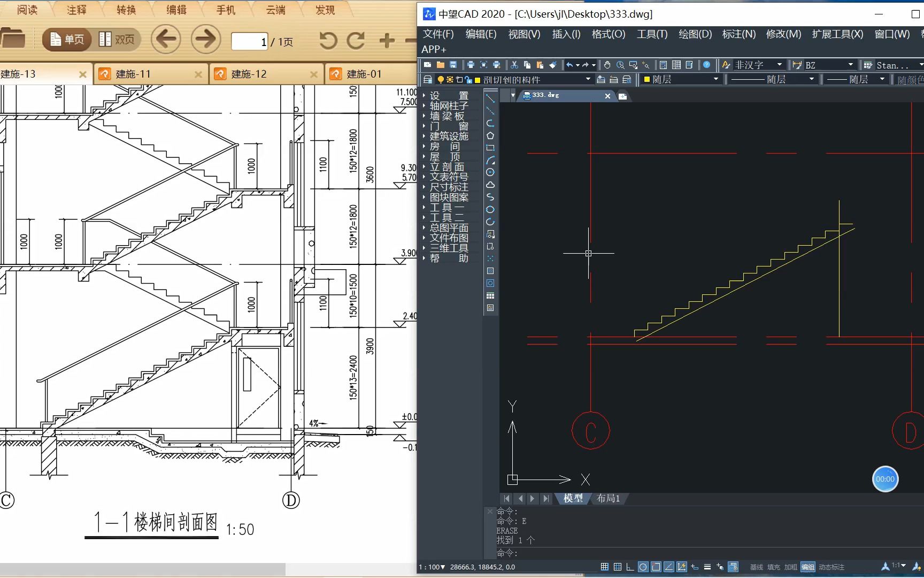The height and width of the screenshot is (578, 924).
Task: Select the Ellipse draw tool
Action: point(490,209)
